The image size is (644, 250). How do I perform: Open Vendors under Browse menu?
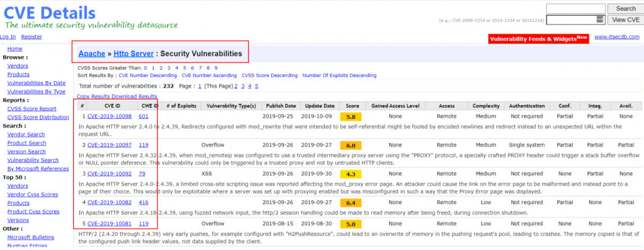17,66
